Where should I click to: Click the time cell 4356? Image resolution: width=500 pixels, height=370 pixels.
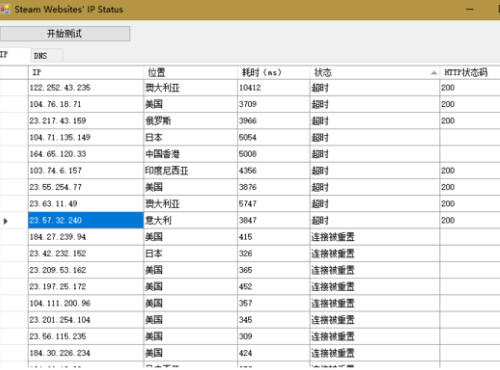click(x=274, y=171)
